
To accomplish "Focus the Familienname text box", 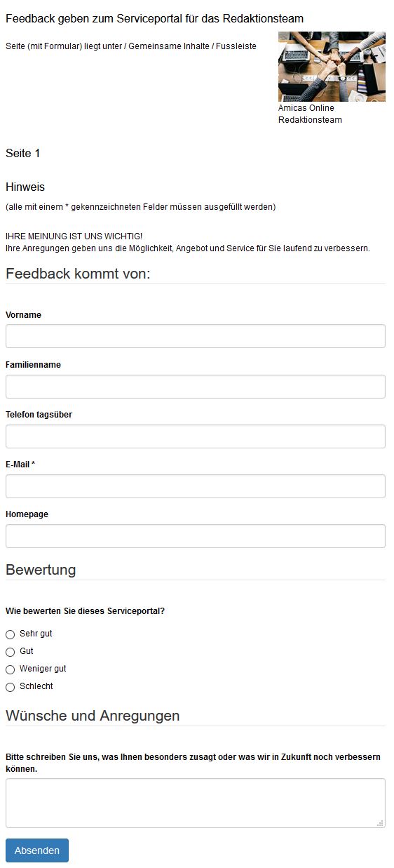I will pos(196,387).
